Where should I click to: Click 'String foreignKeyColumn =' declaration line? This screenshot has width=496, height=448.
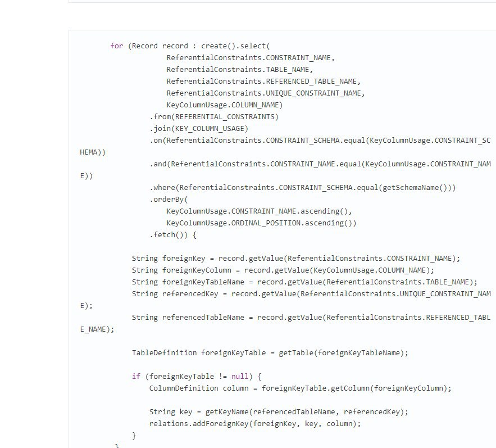[x=283, y=270]
